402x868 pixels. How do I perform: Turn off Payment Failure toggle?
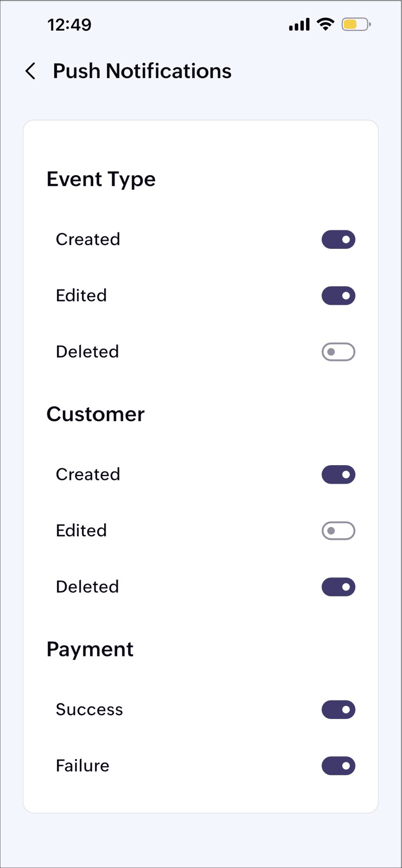pyautogui.click(x=339, y=766)
